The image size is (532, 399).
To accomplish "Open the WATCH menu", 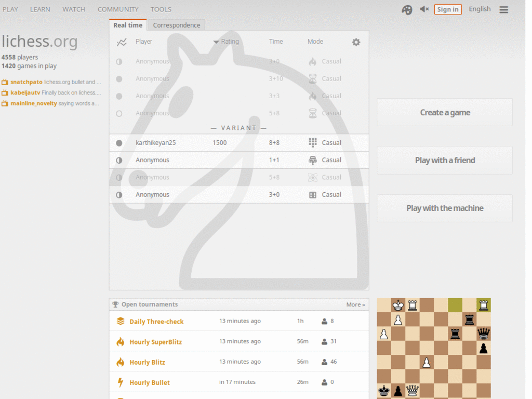I will [x=74, y=9].
